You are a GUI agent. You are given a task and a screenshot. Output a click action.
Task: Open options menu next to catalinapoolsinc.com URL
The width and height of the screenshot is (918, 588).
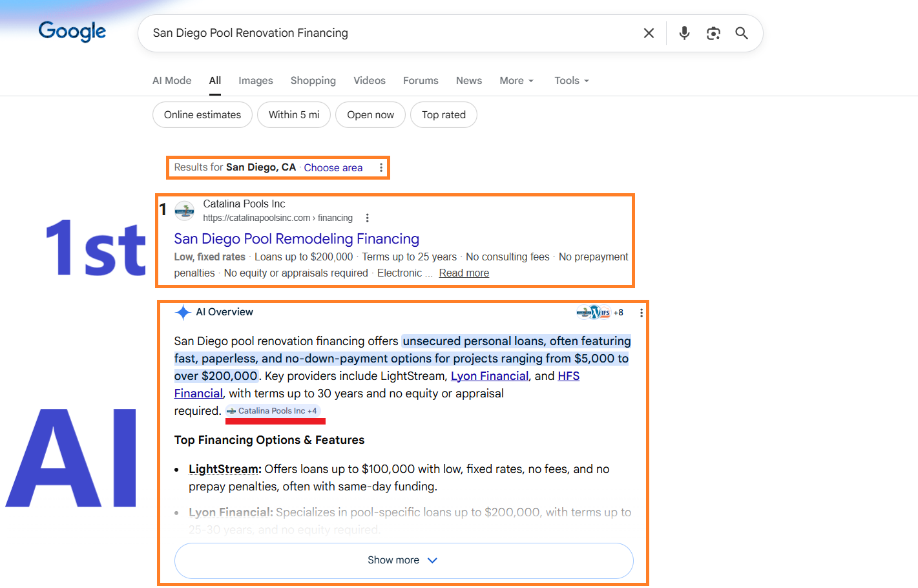point(367,218)
